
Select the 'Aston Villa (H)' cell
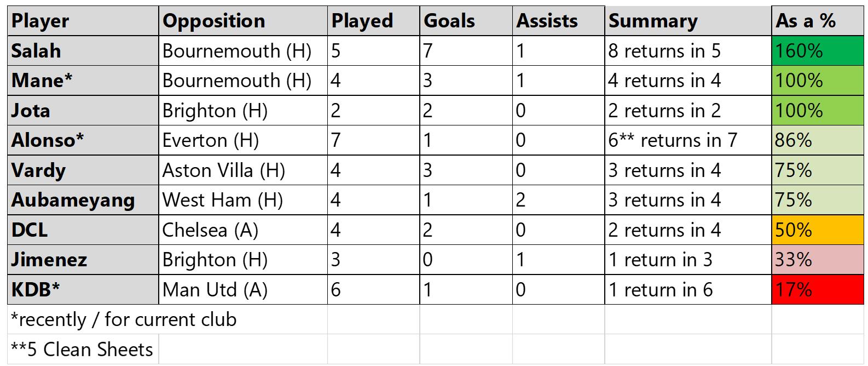coord(243,170)
